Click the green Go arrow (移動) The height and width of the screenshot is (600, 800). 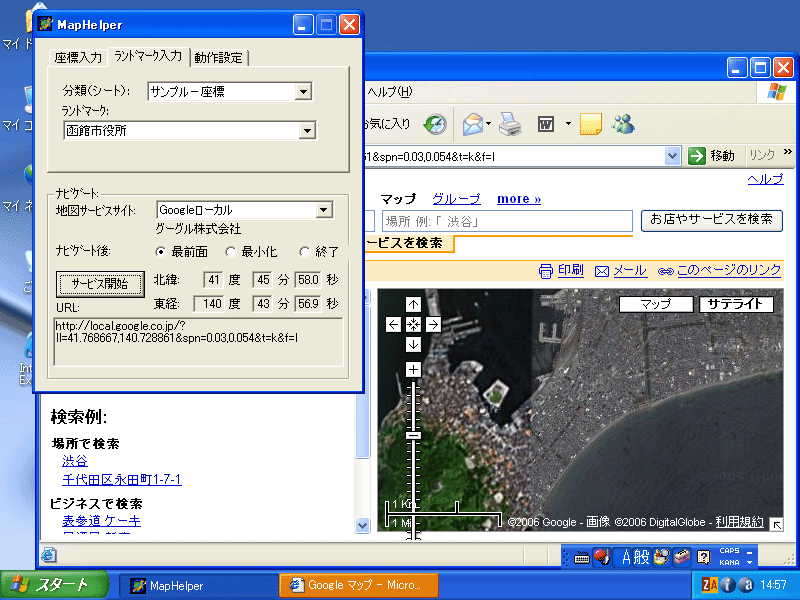click(696, 156)
